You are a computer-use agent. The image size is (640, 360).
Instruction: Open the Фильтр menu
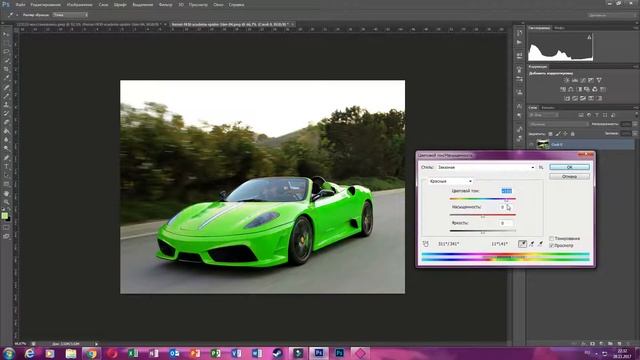165,5
